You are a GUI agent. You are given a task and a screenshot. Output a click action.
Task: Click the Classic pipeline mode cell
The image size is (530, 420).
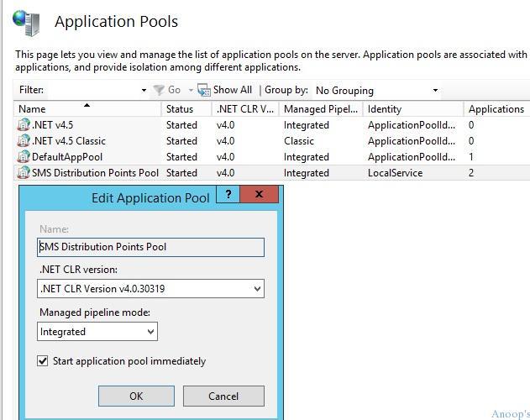(299, 140)
